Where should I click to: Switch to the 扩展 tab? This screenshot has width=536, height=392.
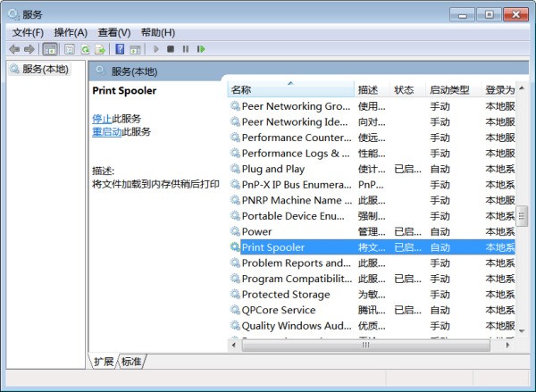(x=105, y=362)
